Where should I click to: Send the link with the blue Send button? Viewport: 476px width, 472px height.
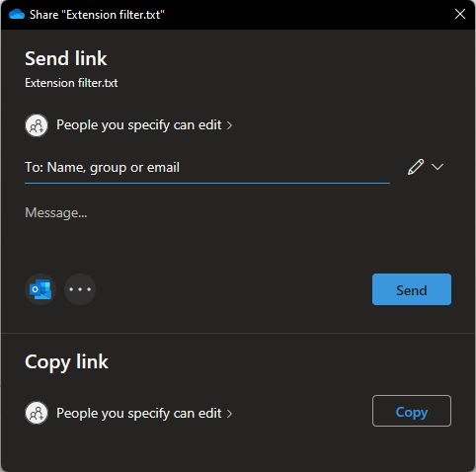(x=412, y=289)
